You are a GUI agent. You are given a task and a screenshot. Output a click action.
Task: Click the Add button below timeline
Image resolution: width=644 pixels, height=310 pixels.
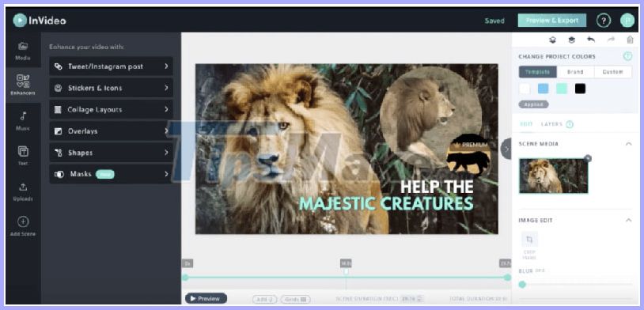264,300
